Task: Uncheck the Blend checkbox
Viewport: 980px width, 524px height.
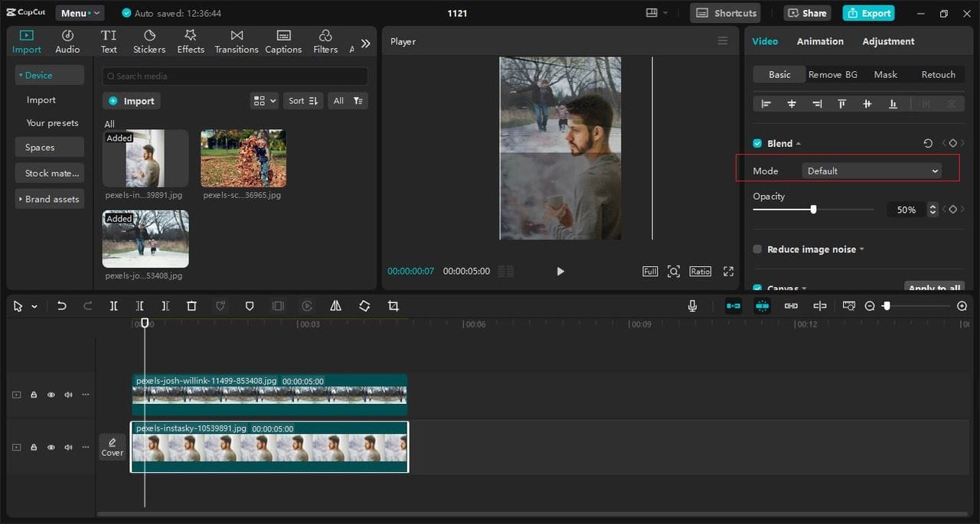Action: click(757, 144)
